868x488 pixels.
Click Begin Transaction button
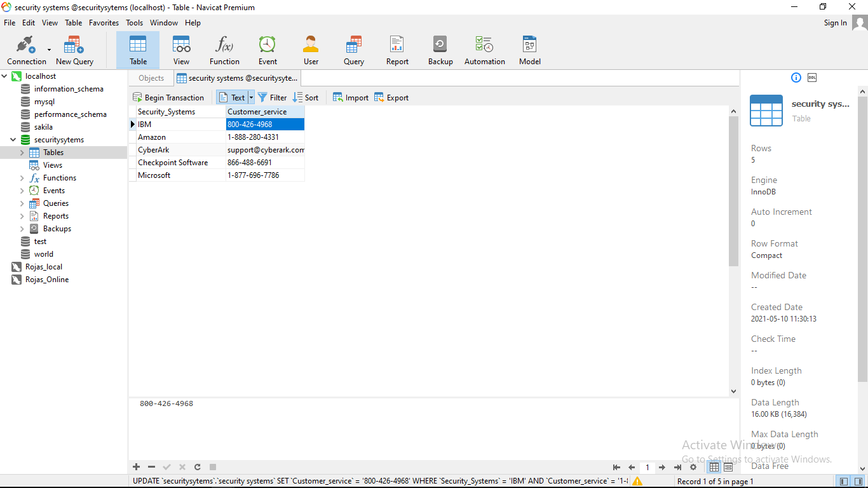(168, 98)
